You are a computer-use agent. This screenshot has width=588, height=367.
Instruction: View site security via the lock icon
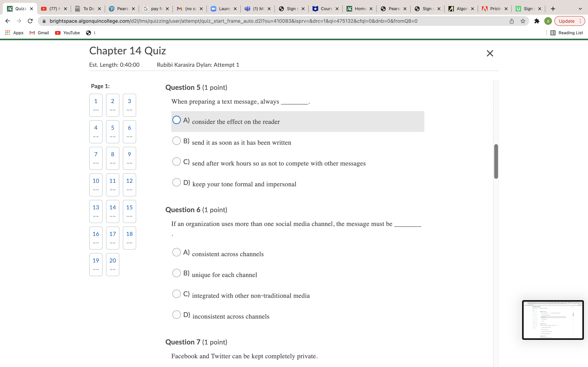pos(44,21)
